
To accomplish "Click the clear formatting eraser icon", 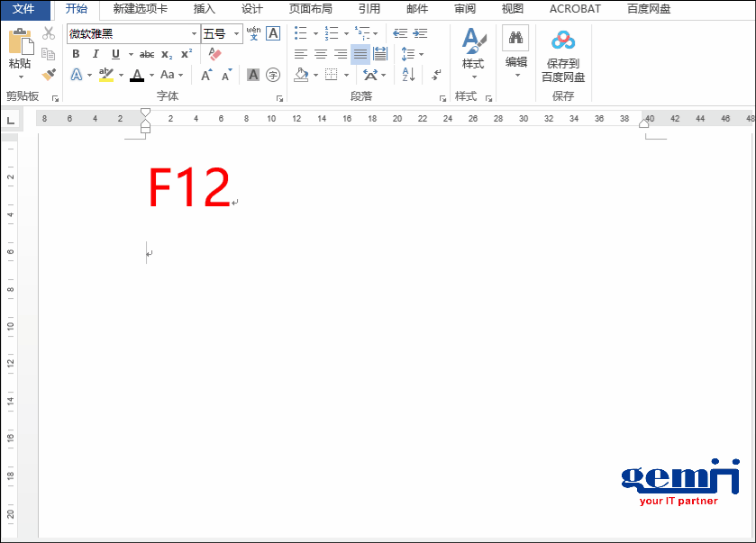I will pos(214,54).
